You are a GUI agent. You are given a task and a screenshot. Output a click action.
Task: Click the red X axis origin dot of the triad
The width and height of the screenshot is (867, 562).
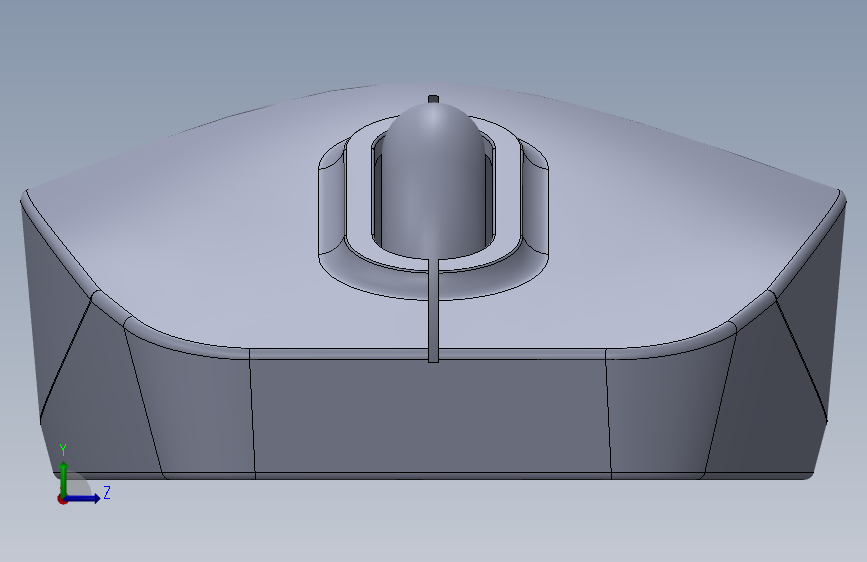click(x=61, y=499)
